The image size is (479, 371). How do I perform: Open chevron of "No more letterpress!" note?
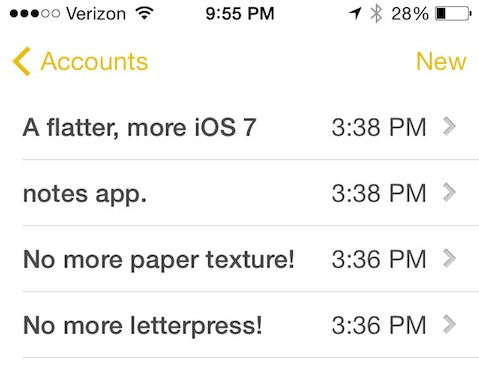(449, 324)
